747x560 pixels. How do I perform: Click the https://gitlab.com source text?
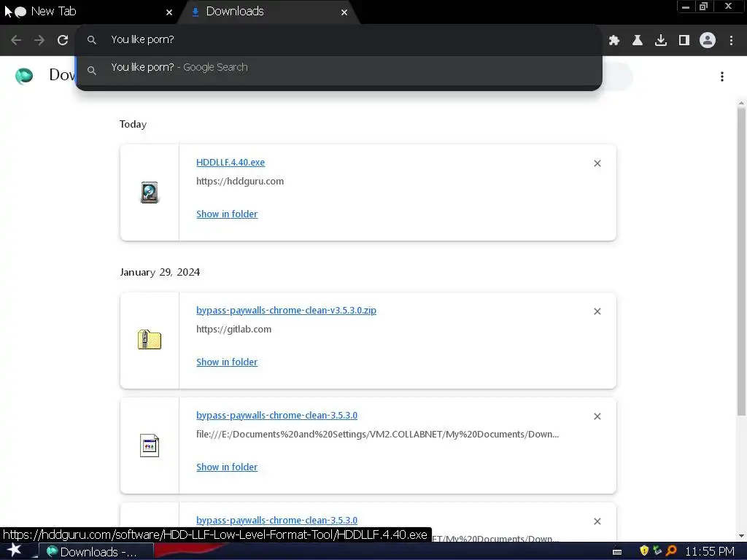[234, 330]
